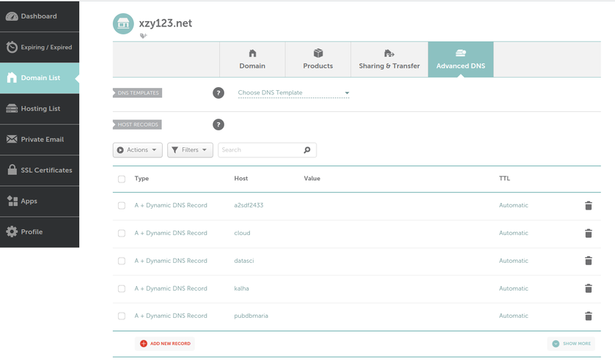The image size is (615, 364).
Task: Click record type of cloud row
Action: click(x=171, y=233)
